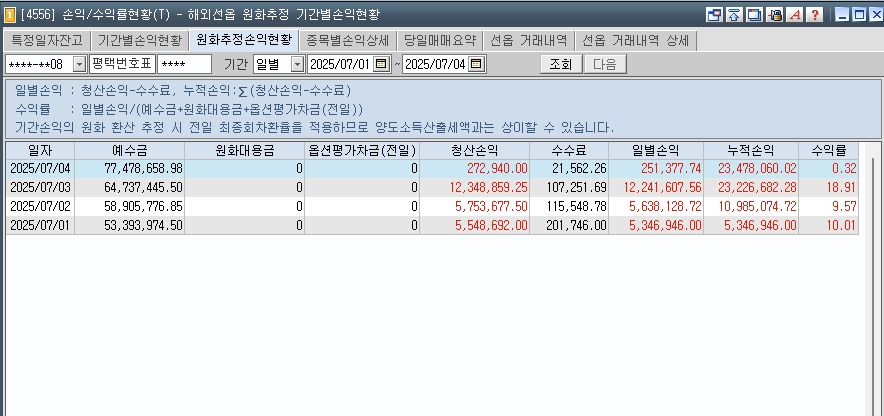Click the yellow 1 screen-number icon

point(10,15)
